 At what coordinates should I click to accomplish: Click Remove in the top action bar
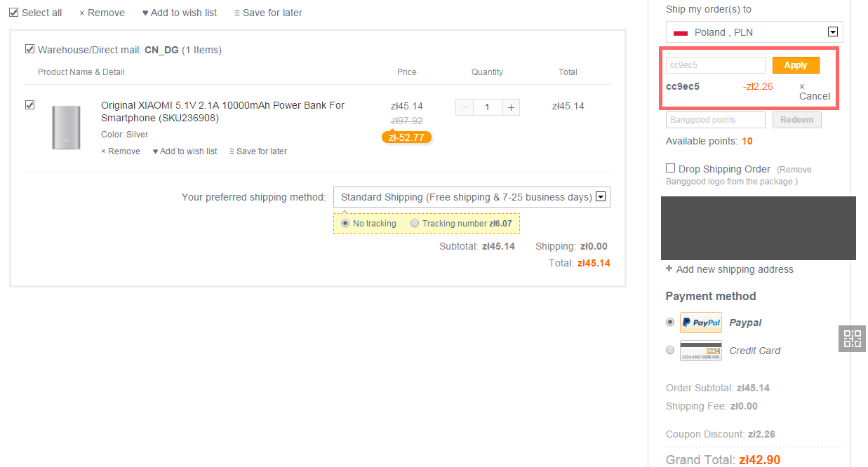102,13
